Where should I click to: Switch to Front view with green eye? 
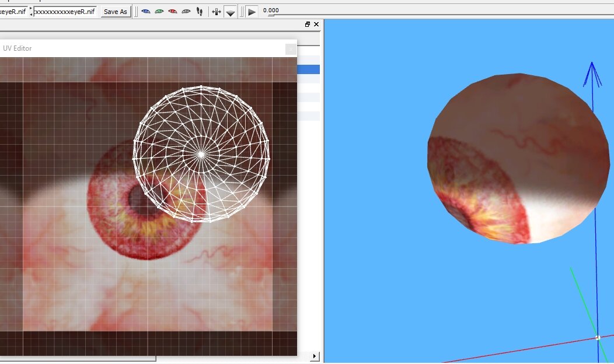click(x=159, y=11)
